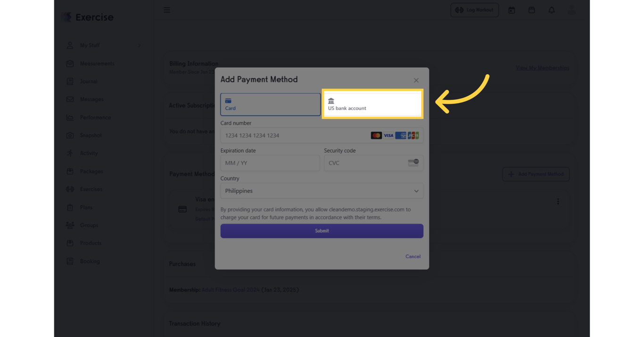
Task: Select the Measurements icon in the sidebar
Action: [x=70, y=63]
